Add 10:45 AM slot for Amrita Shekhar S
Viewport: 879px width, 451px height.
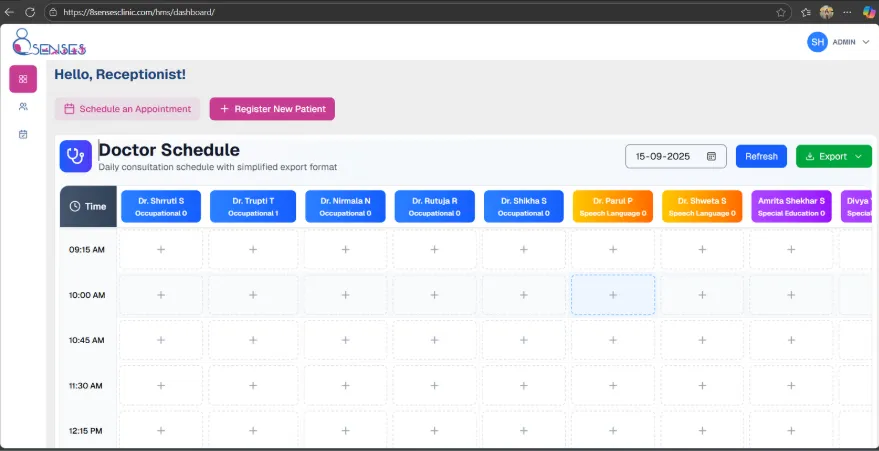click(x=791, y=340)
